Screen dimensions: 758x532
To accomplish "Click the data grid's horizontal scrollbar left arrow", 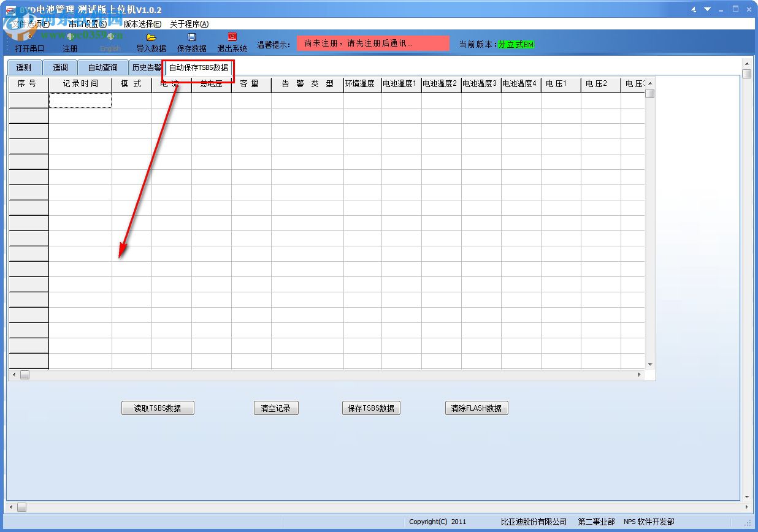I will pos(13,374).
